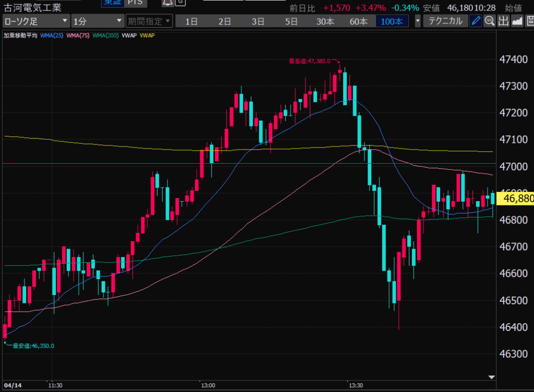Image resolution: width=534 pixels, height=392 pixels.
Task: Click the area chart icon
Action: coord(517,21)
